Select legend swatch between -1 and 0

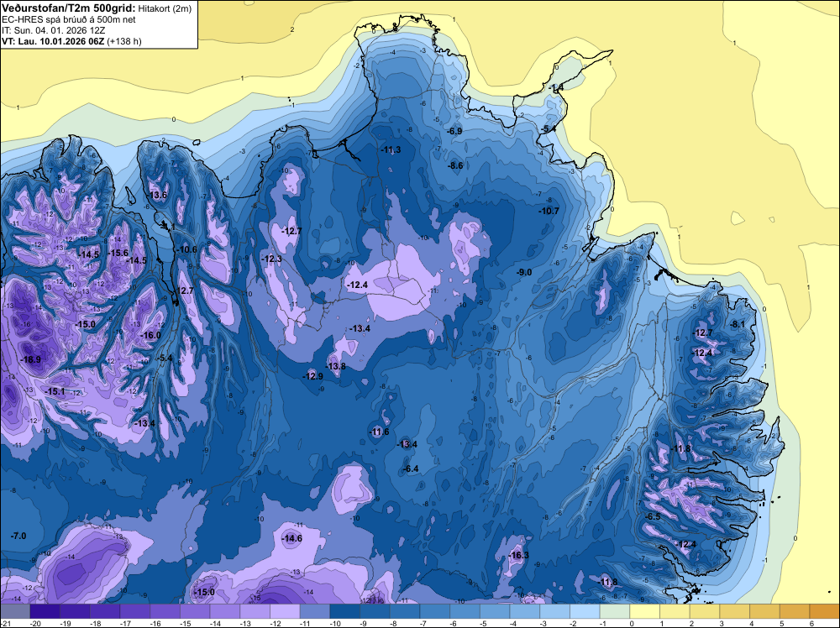615,611
